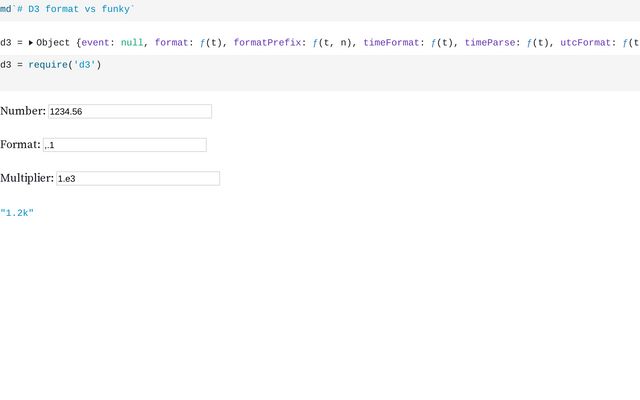
Task: Click the Number input field
Action: [x=130, y=111]
